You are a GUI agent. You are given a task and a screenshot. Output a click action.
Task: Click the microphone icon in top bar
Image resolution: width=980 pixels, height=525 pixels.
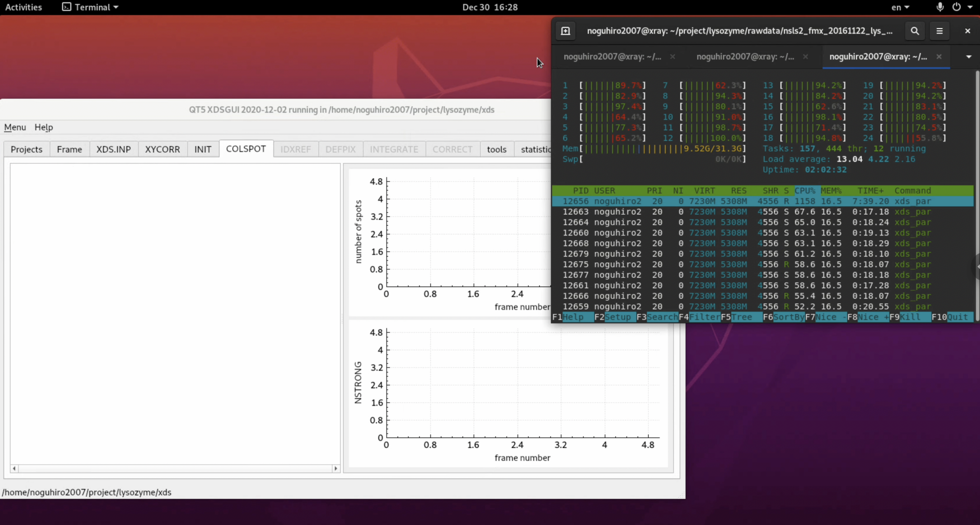[x=940, y=7]
